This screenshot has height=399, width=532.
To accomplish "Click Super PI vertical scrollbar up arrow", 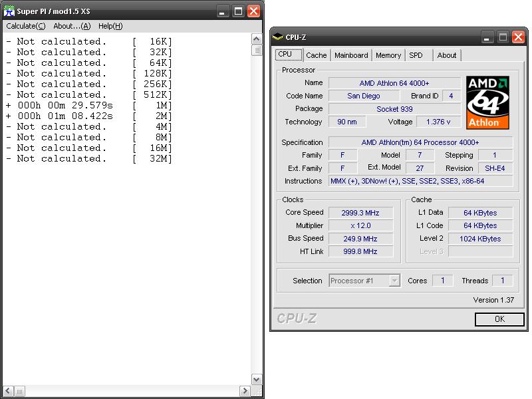I will 257,39.
